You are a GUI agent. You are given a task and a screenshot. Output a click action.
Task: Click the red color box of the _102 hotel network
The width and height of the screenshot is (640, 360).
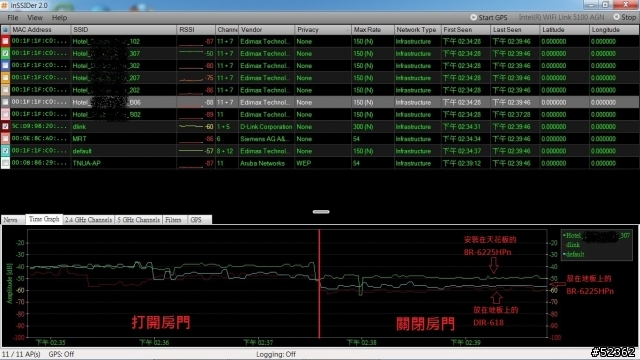click(x=5, y=41)
